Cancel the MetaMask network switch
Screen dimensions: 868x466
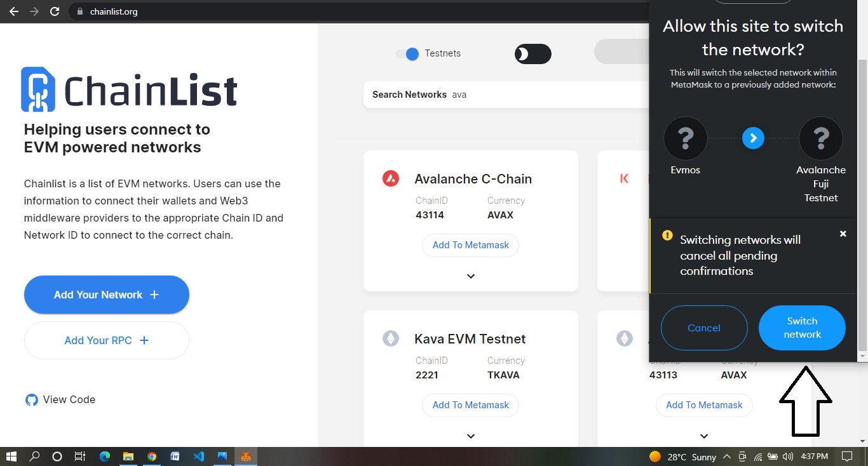pyautogui.click(x=704, y=328)
